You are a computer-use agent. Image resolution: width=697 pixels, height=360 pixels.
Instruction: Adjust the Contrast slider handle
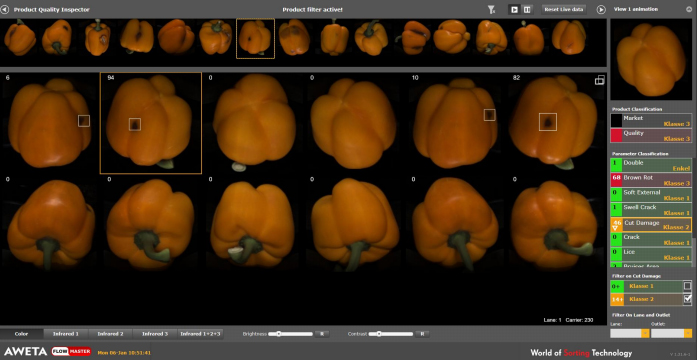click(379, 334)
